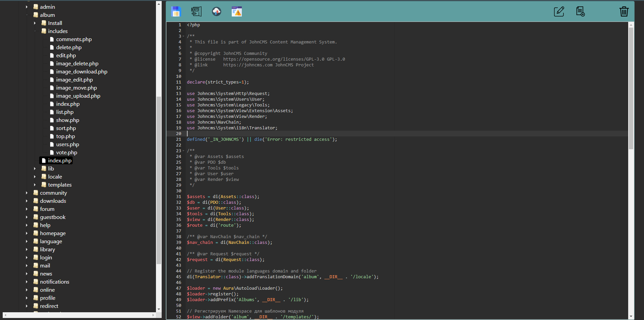Viewport: 644px width, 320px height.
Task: Click the code editor vertical scrollbar
Action: click(x=631, y=88)
